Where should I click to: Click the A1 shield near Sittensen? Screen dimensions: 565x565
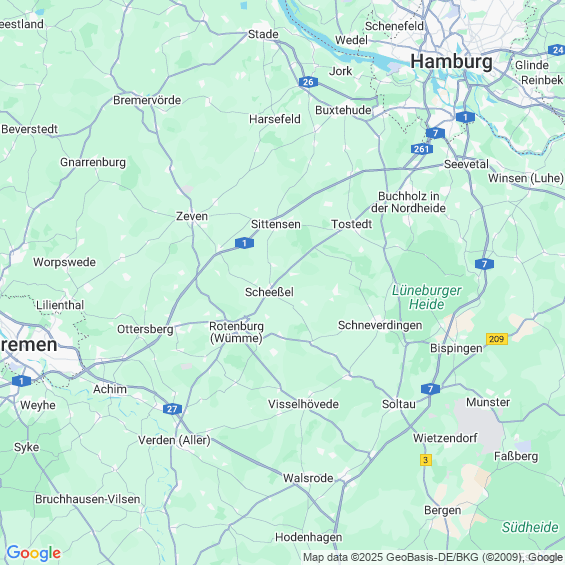244,243
